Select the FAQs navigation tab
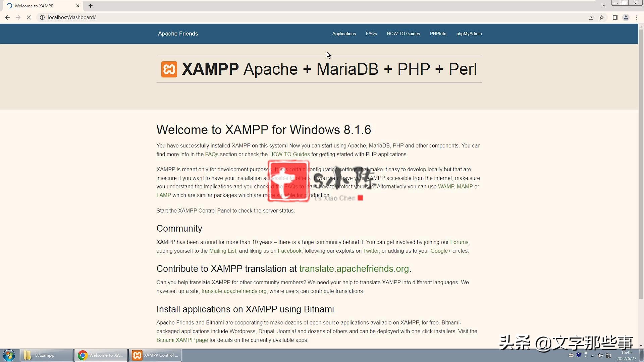 [x=372, y=34]
